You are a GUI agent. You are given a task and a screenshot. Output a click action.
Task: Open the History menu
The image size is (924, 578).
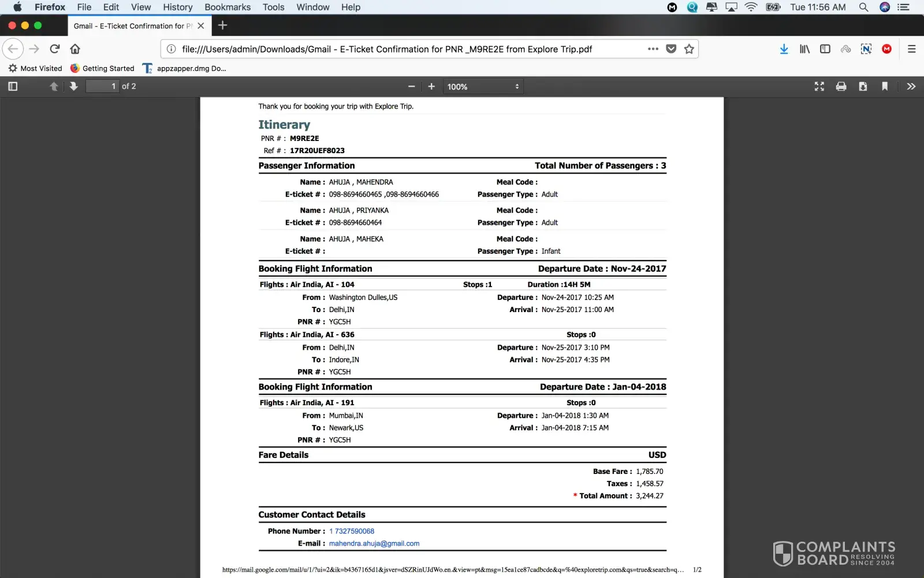click(177, 7)
